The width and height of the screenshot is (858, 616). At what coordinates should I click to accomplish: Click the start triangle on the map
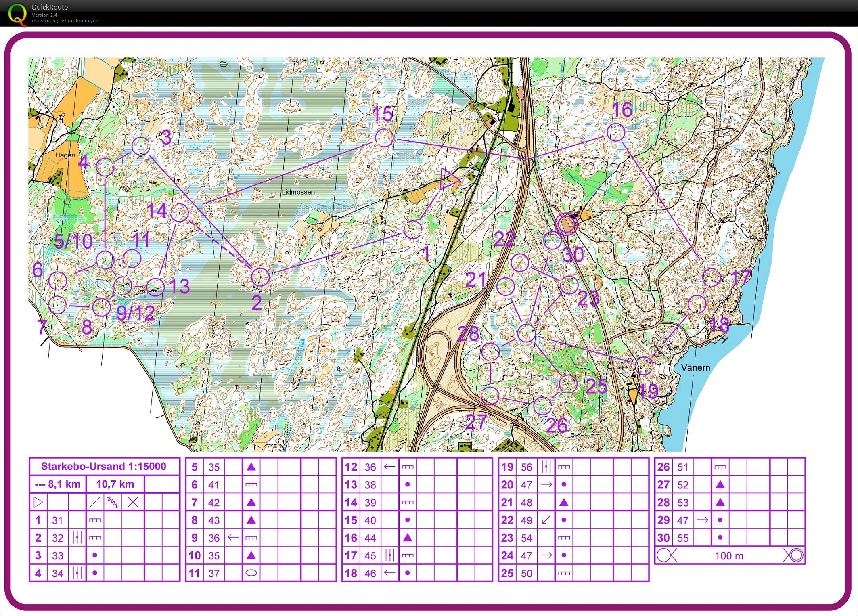pos(450,179)
